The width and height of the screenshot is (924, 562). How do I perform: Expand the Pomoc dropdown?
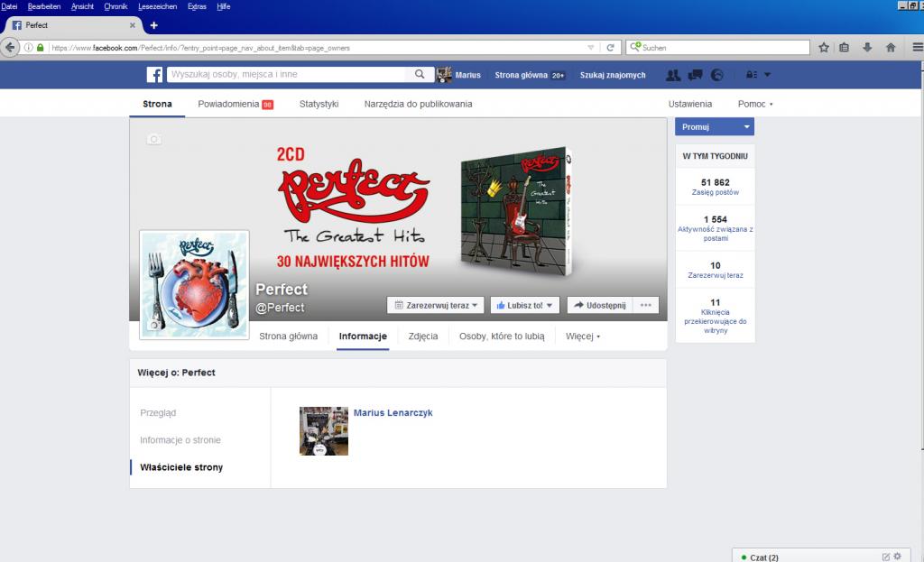click(755, 104)
